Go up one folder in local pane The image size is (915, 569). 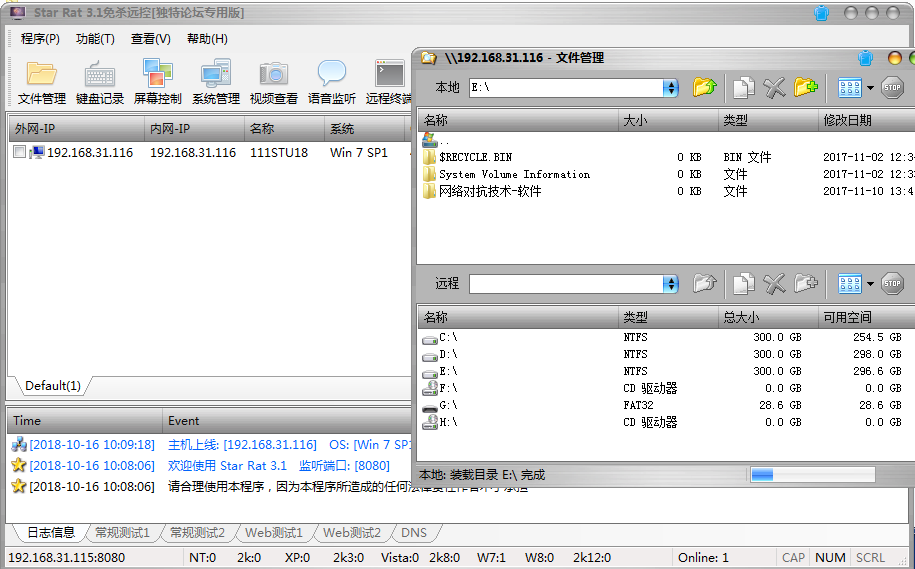point(704,88)
